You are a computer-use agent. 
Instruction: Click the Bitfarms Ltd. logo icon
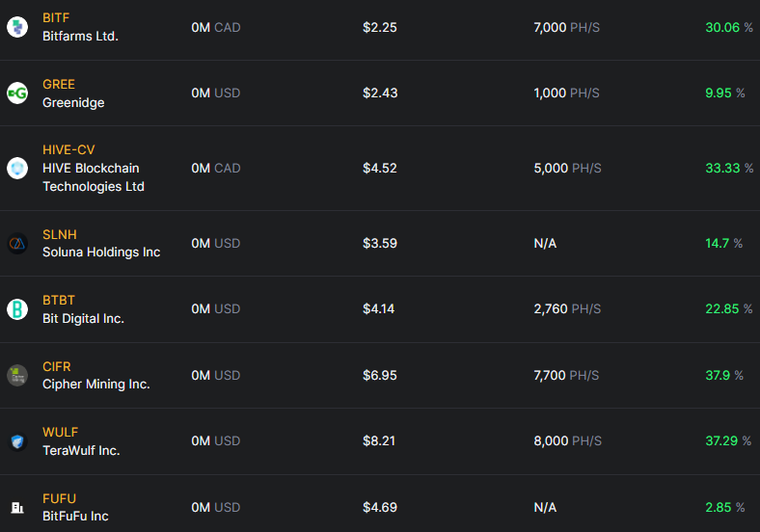pyautogui.click(x=17, y=27)
